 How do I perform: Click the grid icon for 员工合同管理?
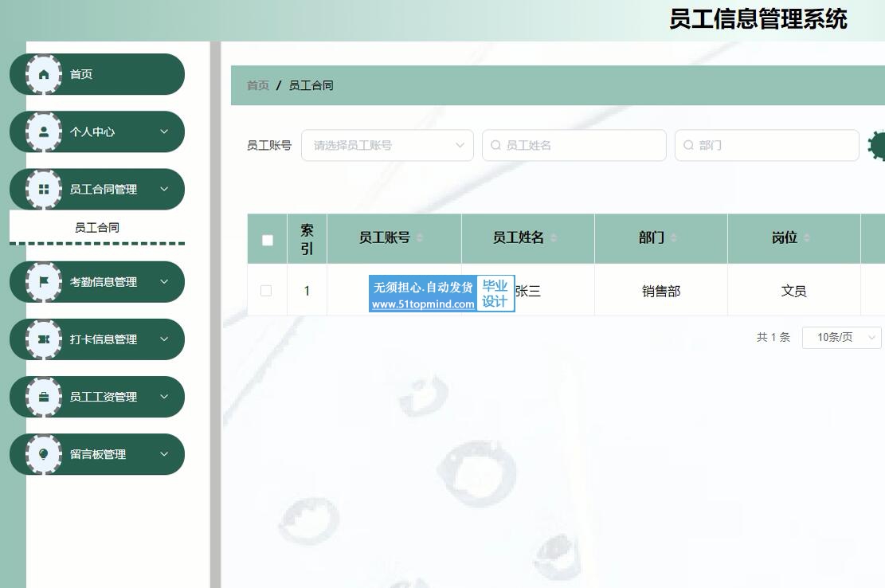(x=44, y=189)
